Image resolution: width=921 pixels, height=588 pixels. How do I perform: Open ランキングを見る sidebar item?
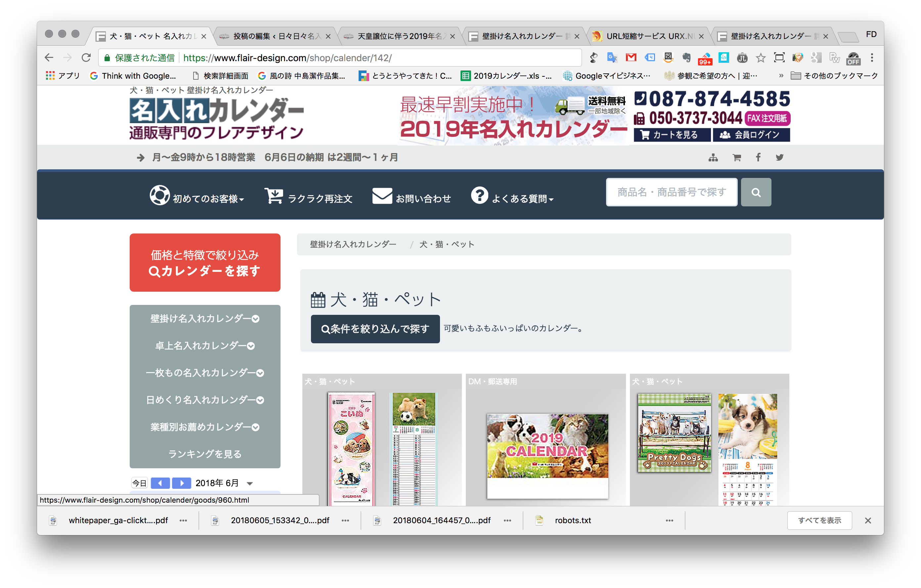point(205,454)
